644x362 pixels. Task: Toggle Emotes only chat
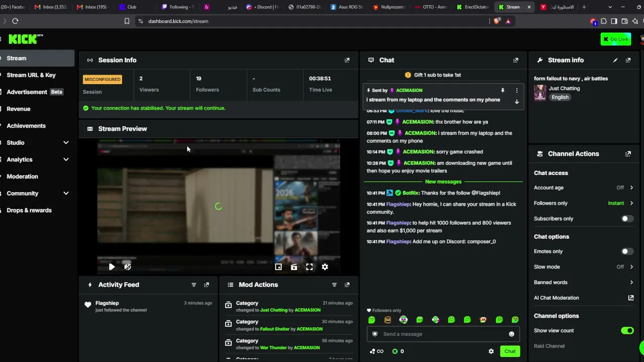tap(627, 251)
